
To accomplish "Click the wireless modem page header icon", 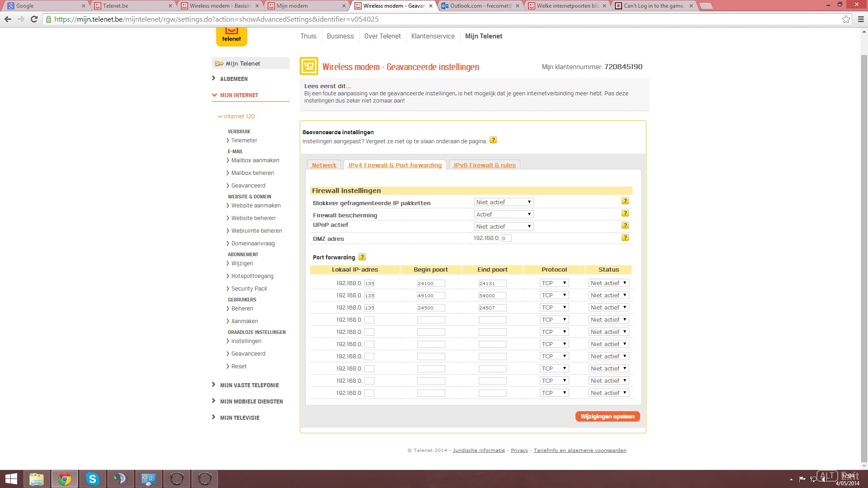I will click(x=309, y=66).
